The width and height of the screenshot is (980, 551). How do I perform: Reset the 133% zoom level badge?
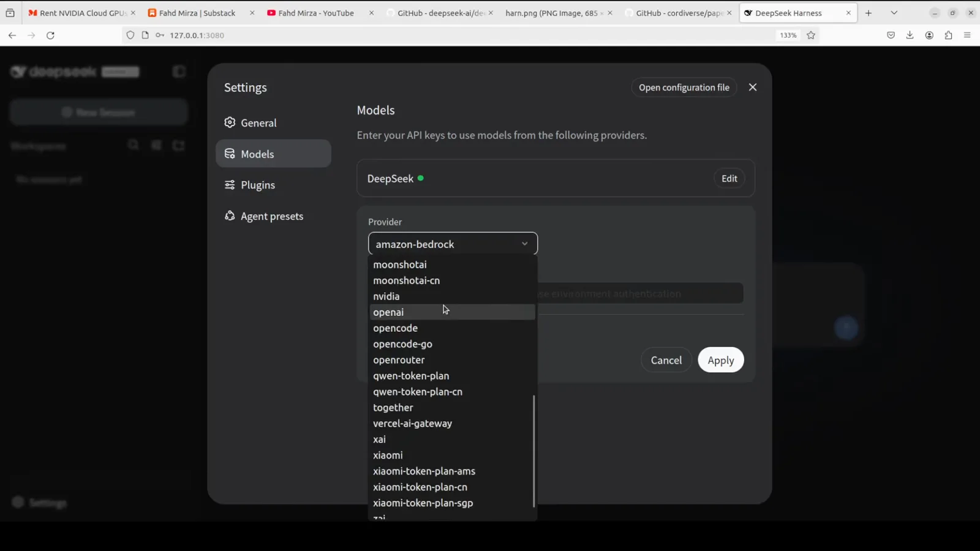point(788,36)
